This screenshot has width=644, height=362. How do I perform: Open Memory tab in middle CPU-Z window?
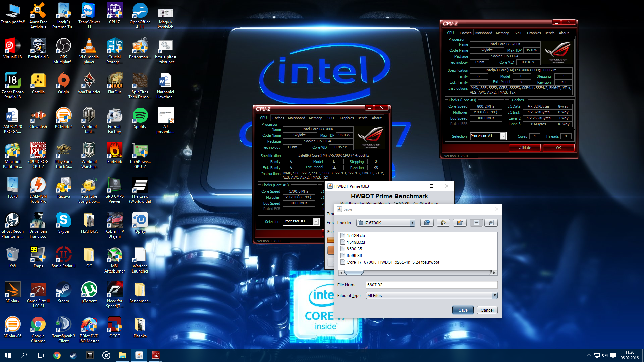315,118
